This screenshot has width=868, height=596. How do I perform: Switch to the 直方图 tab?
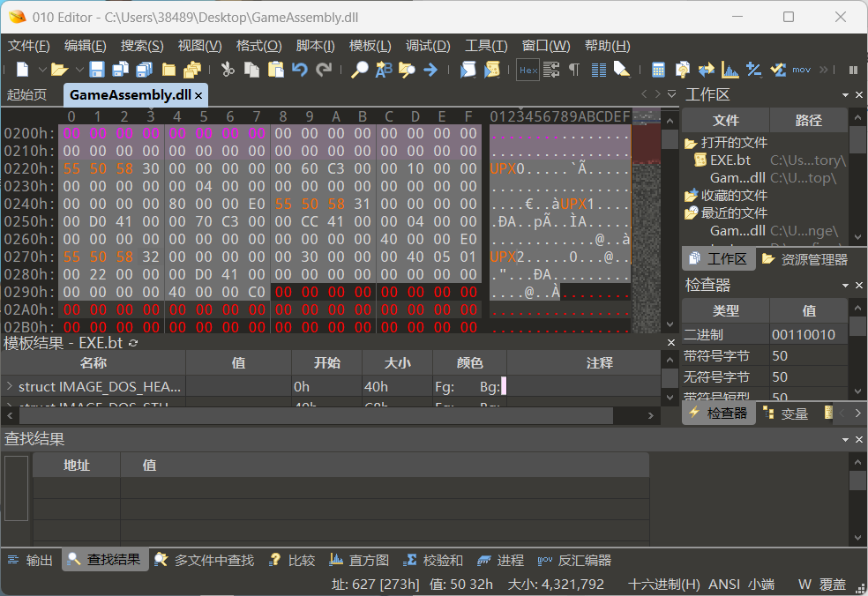359,560
